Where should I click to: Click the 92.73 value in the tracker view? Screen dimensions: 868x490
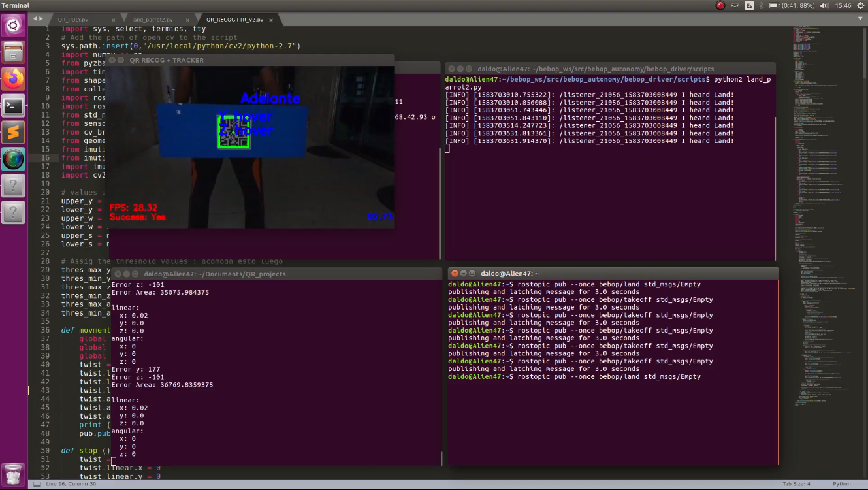point(380,217)
